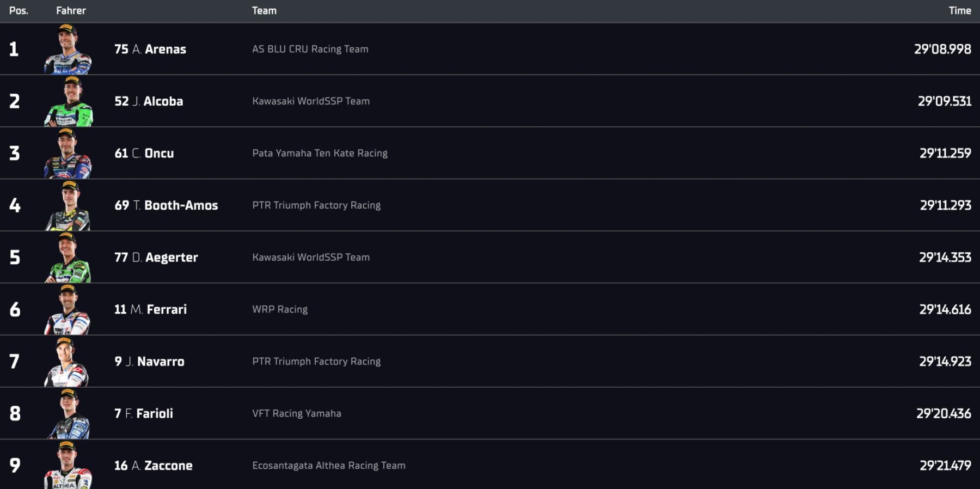Open F. Farioli rider photo
Screen dimensions: 980x489
click(x=68, y=414)
